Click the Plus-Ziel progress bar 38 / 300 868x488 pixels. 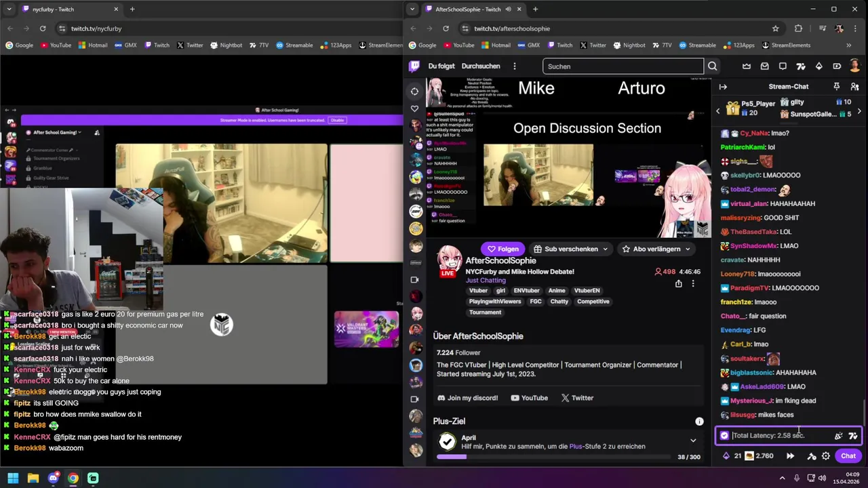pos(553,457)
